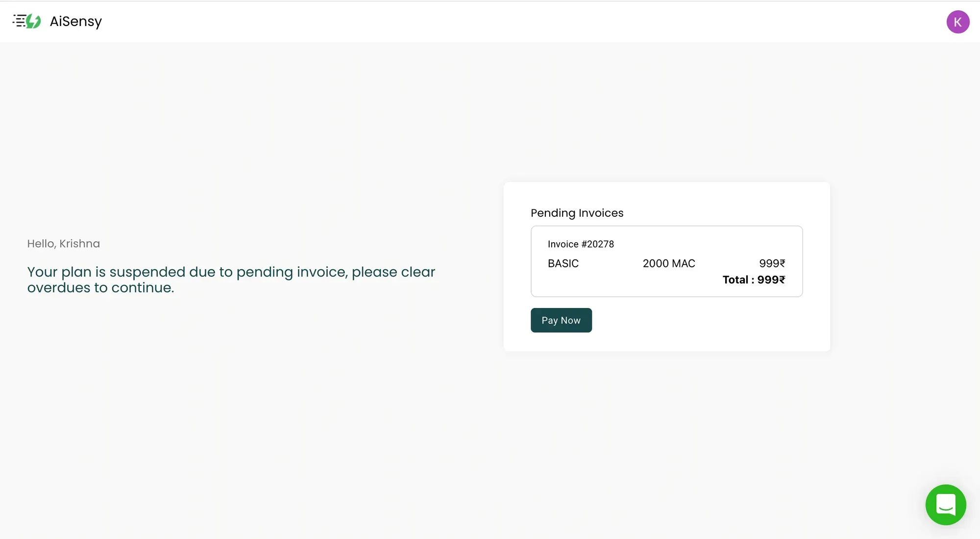Click the AiSensy brand name text

tap(76, 22)
